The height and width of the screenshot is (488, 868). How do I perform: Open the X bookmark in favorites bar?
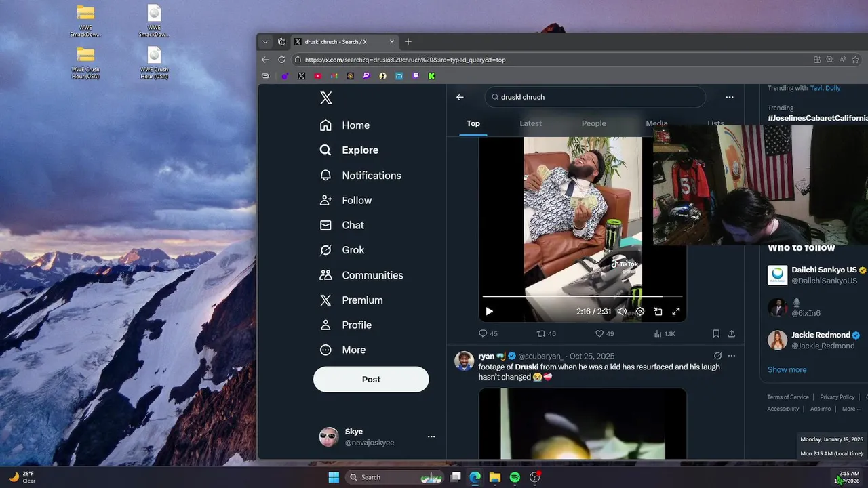pos(302,76)
